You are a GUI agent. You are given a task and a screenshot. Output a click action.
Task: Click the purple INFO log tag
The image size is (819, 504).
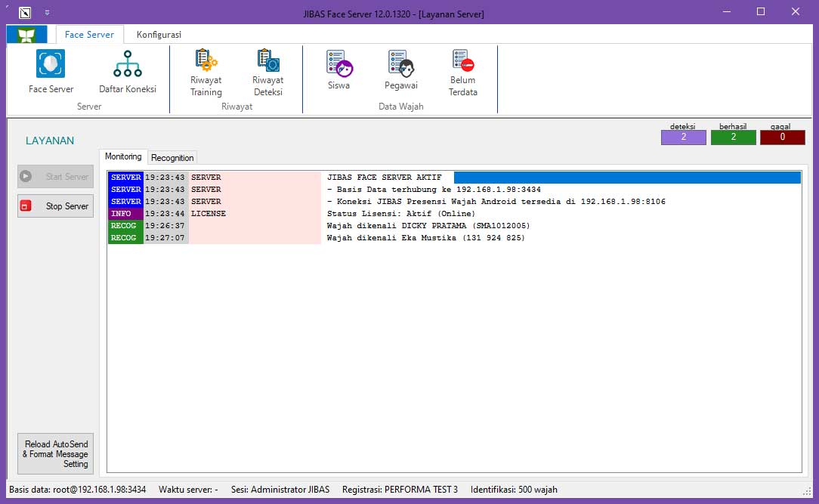[125, 213]
